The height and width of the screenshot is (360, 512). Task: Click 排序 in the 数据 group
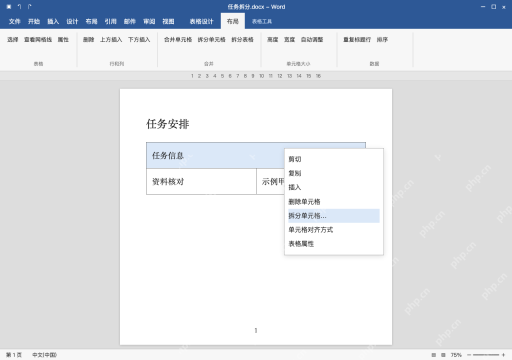382,40
